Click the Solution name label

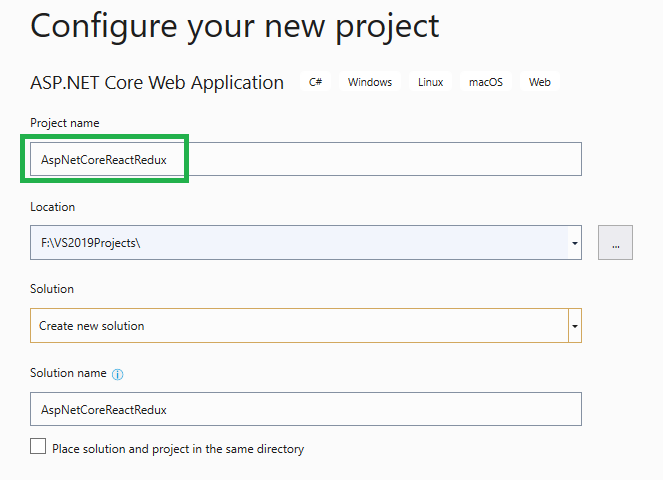pyautogui.click(x=68, y=373)
